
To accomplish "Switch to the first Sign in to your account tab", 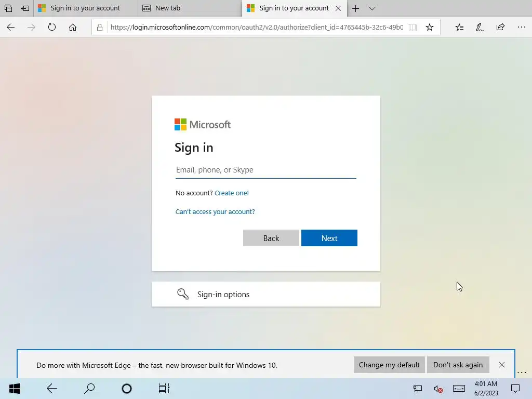I will 86,8.
